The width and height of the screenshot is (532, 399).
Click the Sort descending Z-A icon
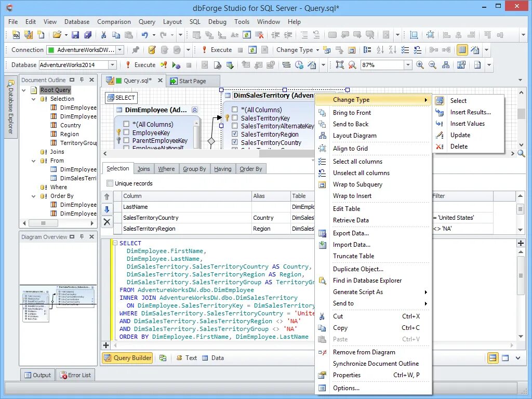coord(393,50)
